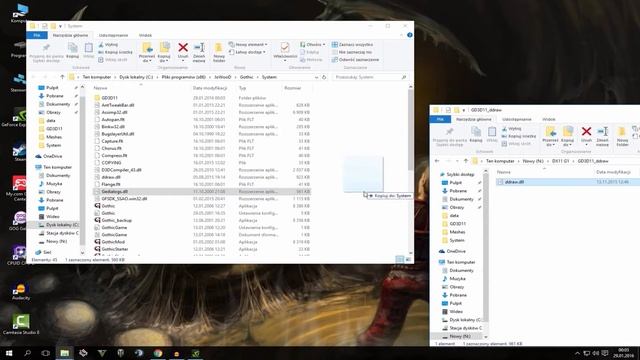This screenshot has height=360, width=640.
Task: Select D3DCompiler_43.dll in System window
Action: 121,170
